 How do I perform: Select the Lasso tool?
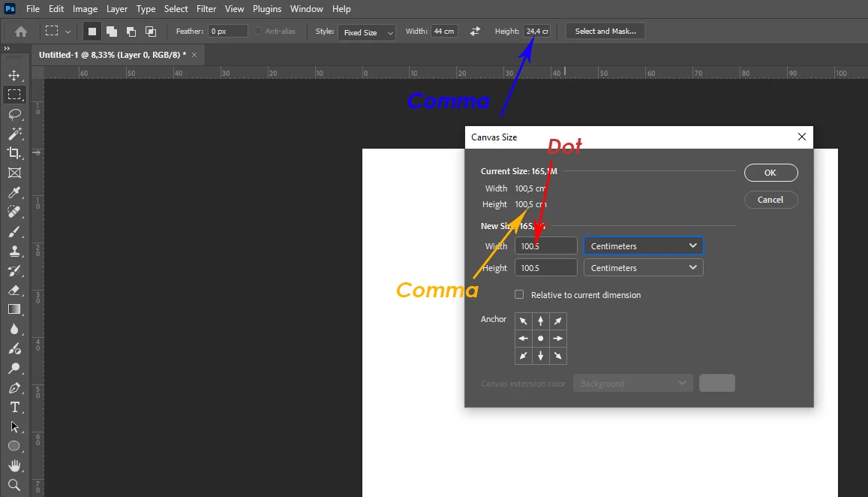click(x=14, y=114)
